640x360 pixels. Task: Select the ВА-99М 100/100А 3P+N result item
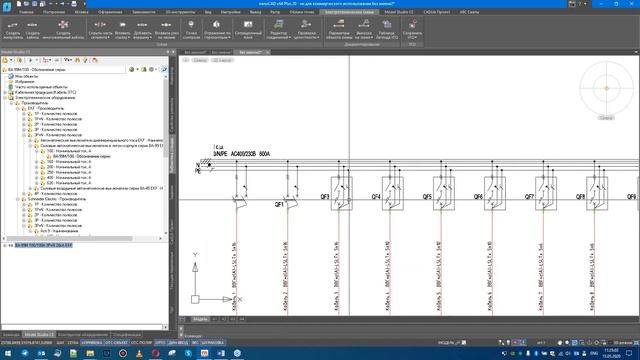(43, 245)
